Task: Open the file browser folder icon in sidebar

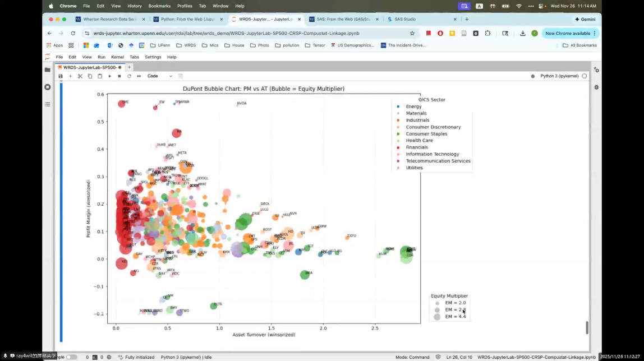Action: coord(48,70)
